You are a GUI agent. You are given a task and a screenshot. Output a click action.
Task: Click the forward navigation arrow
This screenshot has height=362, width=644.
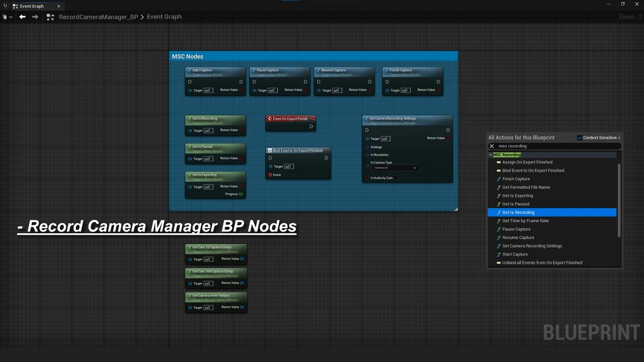(x=35, y=17)
